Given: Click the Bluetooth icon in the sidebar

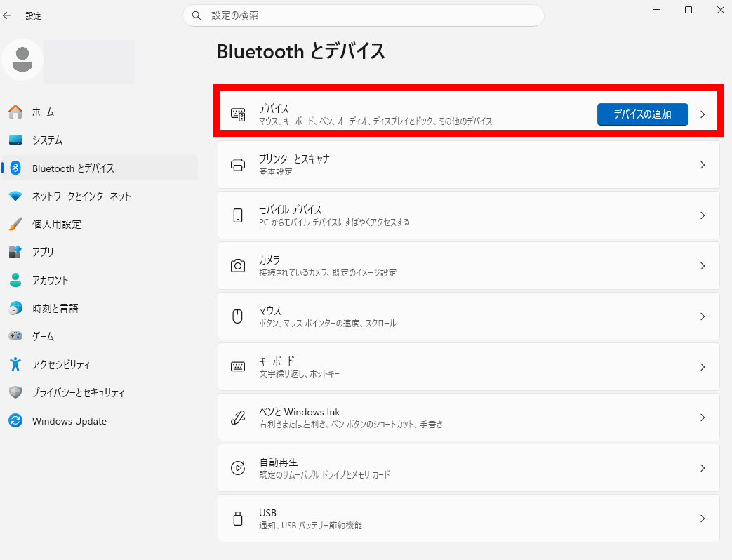Looking at the screenshot, I should coord(15,168).
